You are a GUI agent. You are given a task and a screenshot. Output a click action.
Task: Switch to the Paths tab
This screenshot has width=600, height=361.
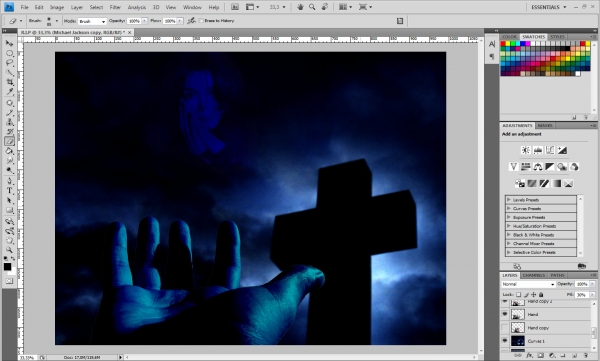click(557, 275)
